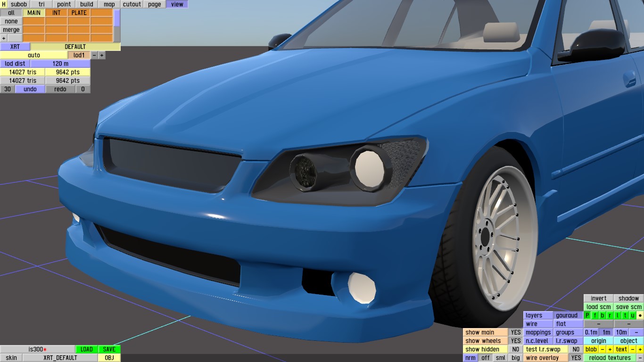Increase text size with its plus

pos(640,349)
